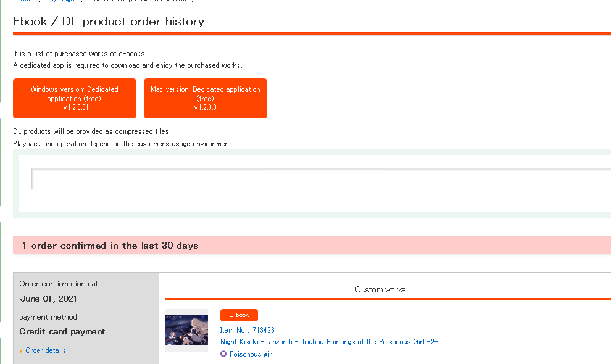Click the purple circle icon by Poisonous girl
Screen dimensions: 611x364
pyautogui.click(x=223, y=354)
